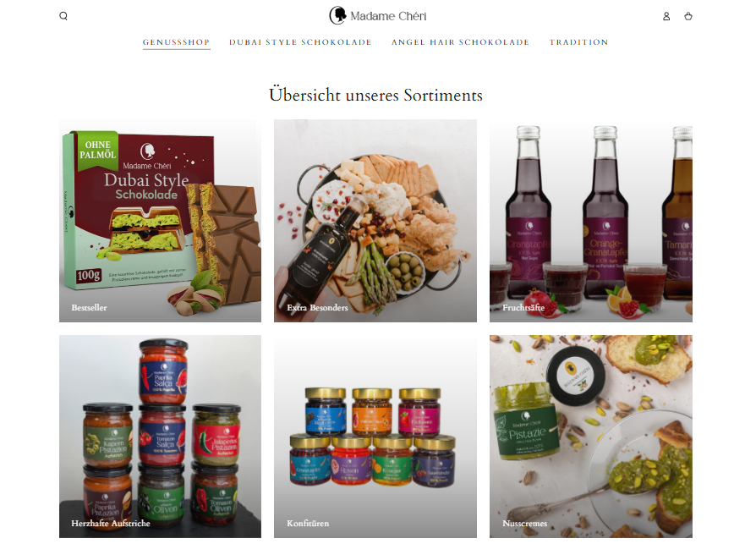Click the Nusscremes label link
Viewport: 756px width, 544px height.
[x=524, y=523]
